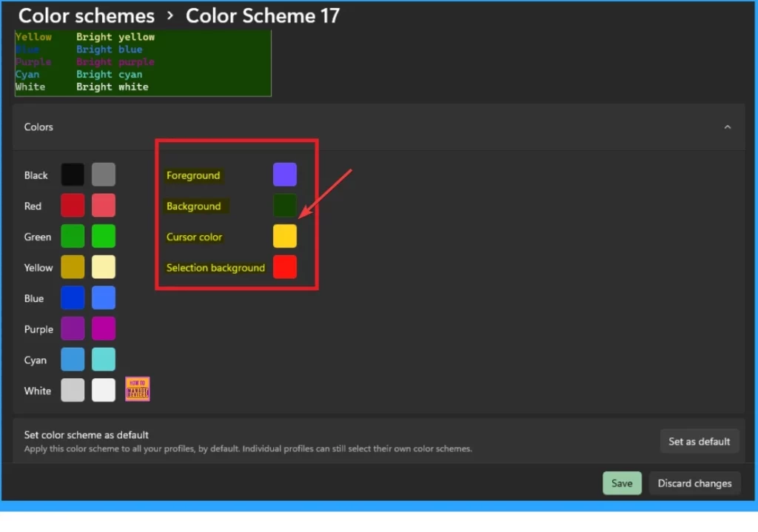
Task: Open the normal Red color swatch
Action: tap(73, 206)
